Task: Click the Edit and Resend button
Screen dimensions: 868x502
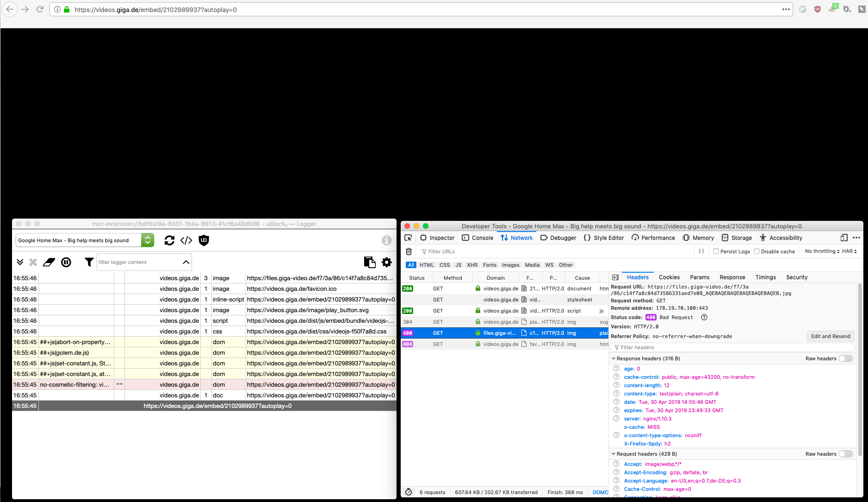Action: [831, 336]
